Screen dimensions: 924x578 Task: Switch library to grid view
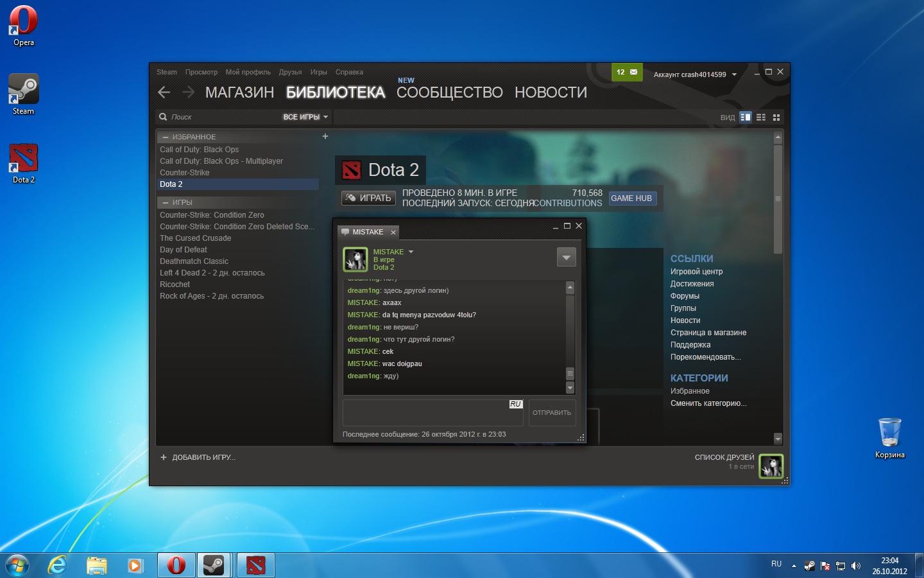(776, 118)
